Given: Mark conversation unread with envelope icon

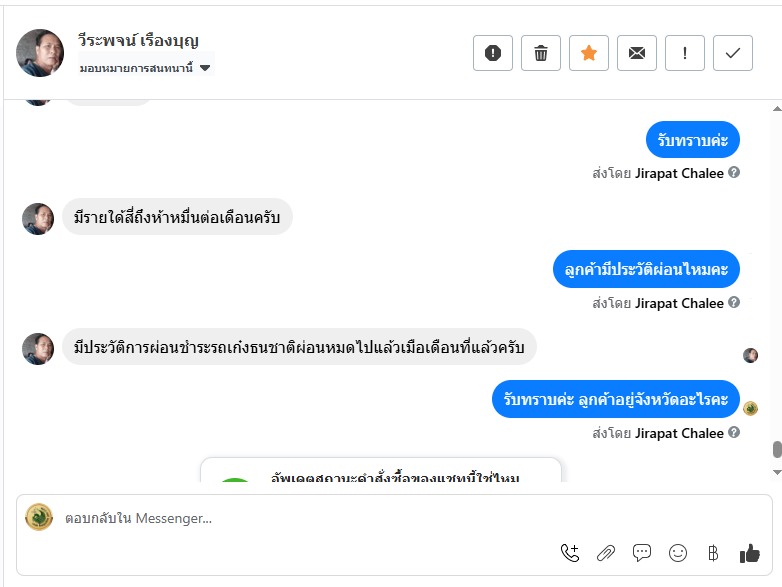Looking at the screenshot, I should pyautogui.click(x=637, y=53).
